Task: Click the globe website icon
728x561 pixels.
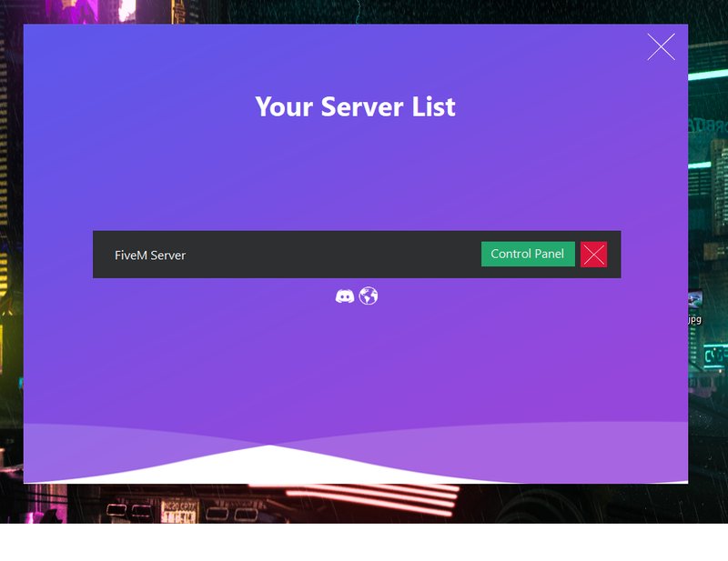Action: (x=369, y=296)
